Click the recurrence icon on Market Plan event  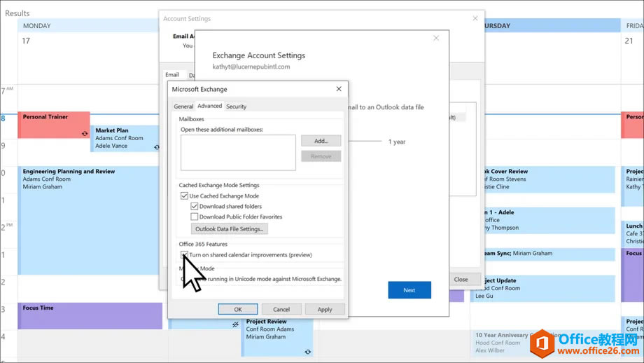point(156,147)
